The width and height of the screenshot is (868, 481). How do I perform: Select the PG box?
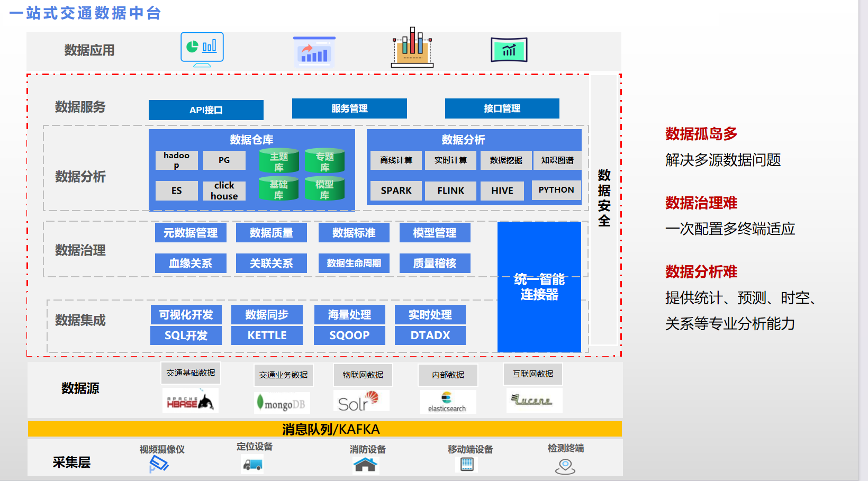pyautogui.click(x=224, y=160)
